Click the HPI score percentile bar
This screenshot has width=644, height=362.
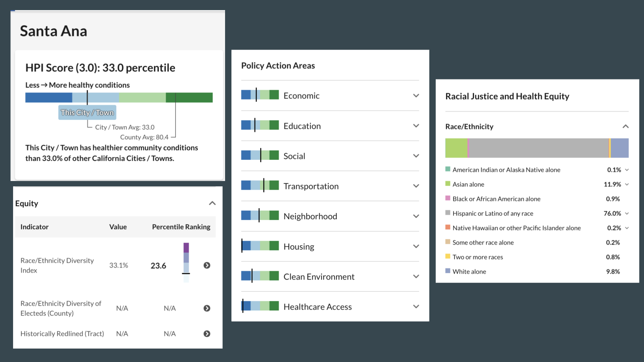(x=119, y=98)
